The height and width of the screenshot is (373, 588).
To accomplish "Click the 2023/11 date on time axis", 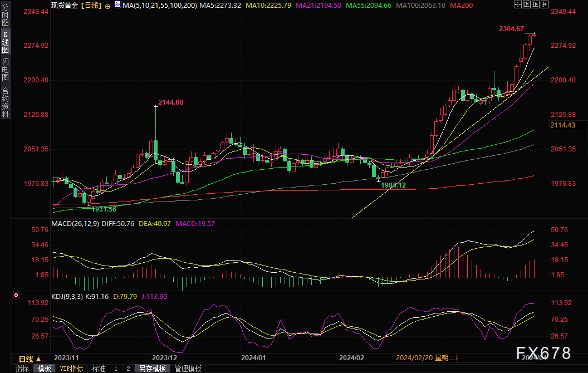I will click(66, 357).
